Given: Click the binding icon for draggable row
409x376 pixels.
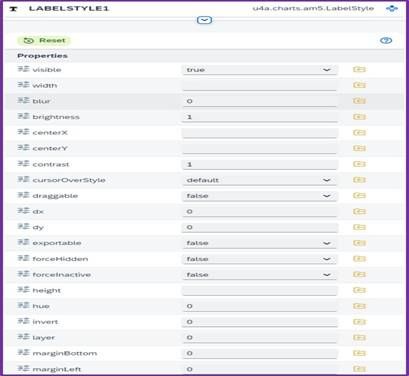Looking at the screenshot, I should click(x=359, y=195).
